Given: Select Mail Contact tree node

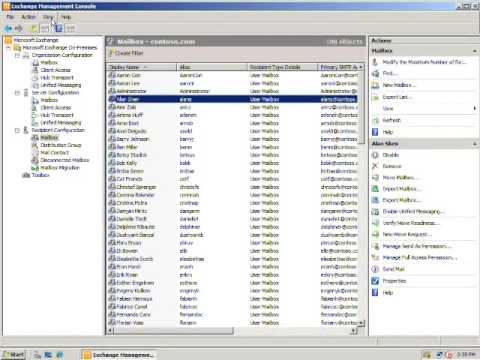Looking at the screenshot, I should tap(54, 153).
